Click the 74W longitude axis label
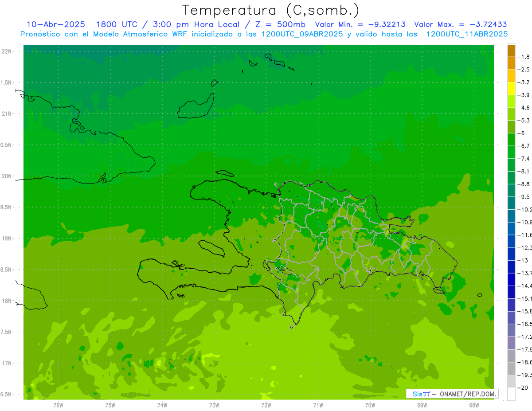The image size is (532, 411). point(162,405)
